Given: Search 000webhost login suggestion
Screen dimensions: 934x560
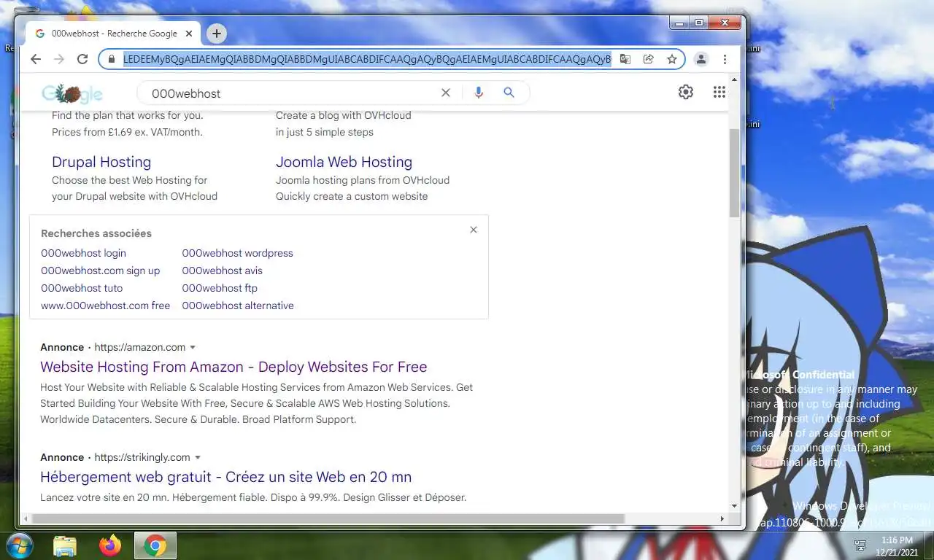Looking at the screenshot, I should click(x=83, y=253).
